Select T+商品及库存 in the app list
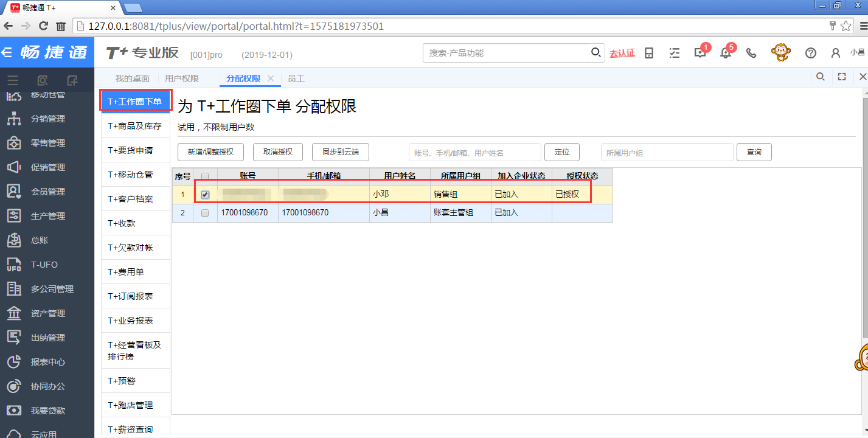The height and width of the screenshot is (438, 868). click(134, 126)
